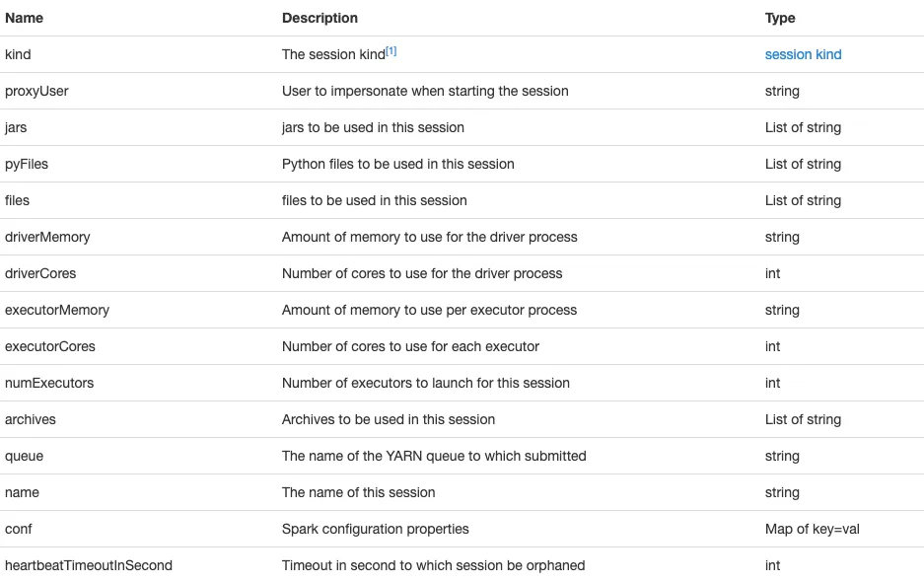Click the jars parameter name

coord(16,127)
